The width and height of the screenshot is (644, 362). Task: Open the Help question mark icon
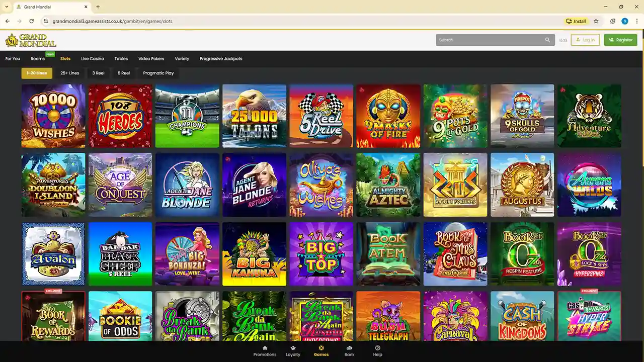[x=377, y=348]
